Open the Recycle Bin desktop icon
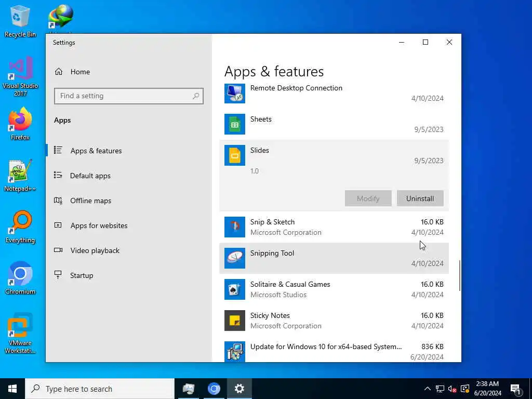 point(20,21)
